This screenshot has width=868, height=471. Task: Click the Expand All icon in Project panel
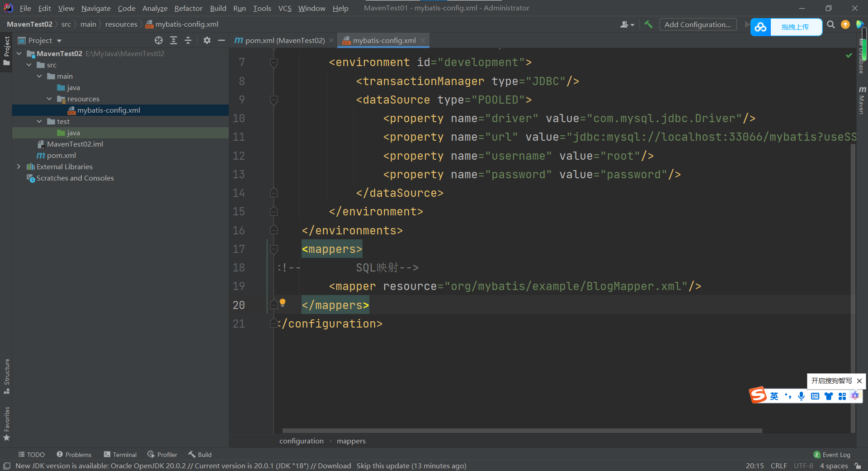(174, 40)
